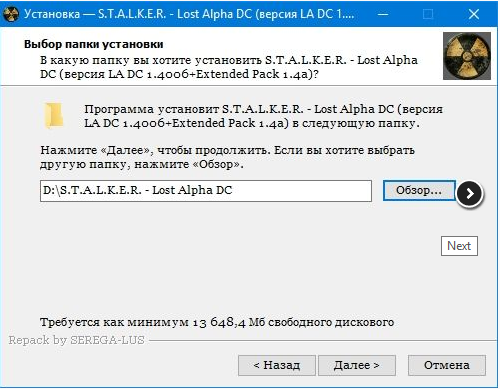Image resolution: width=500 pixels, height=389 pixels.
Task: Click the yellow folder icon
Action: pyautogui.click(x=53, y=116)
